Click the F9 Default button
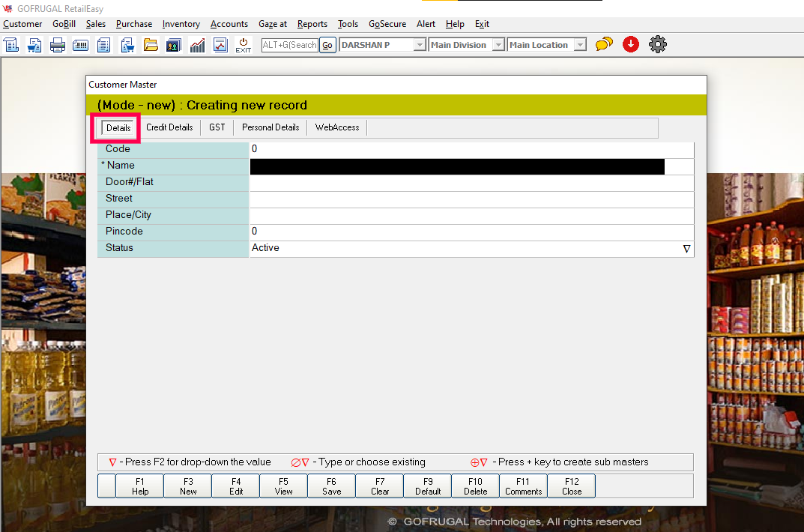 point(428,486)
